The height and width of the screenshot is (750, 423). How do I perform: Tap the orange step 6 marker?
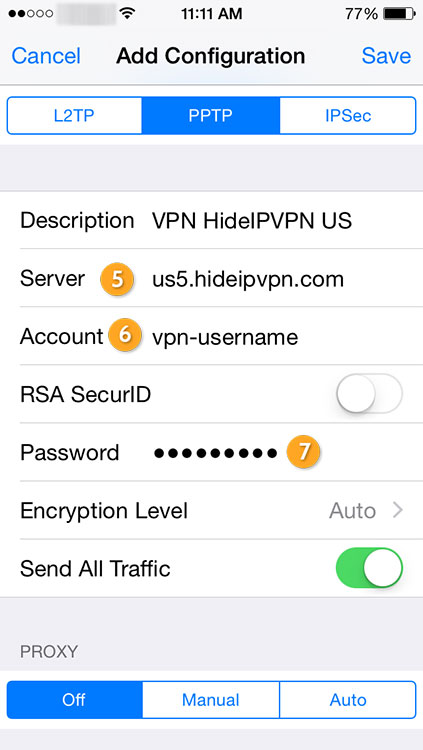[124, 335]
